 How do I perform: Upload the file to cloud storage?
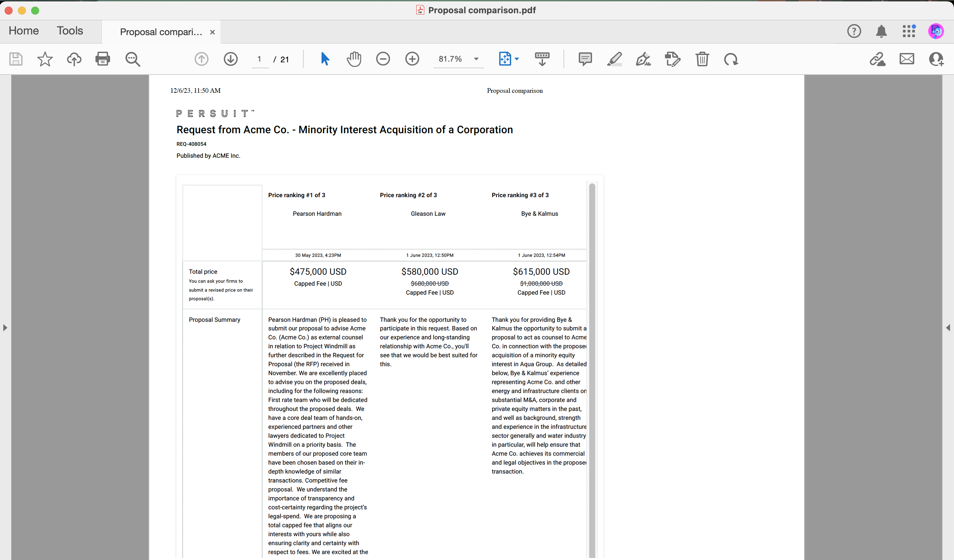pyautogui.click(x=74, y=59)
